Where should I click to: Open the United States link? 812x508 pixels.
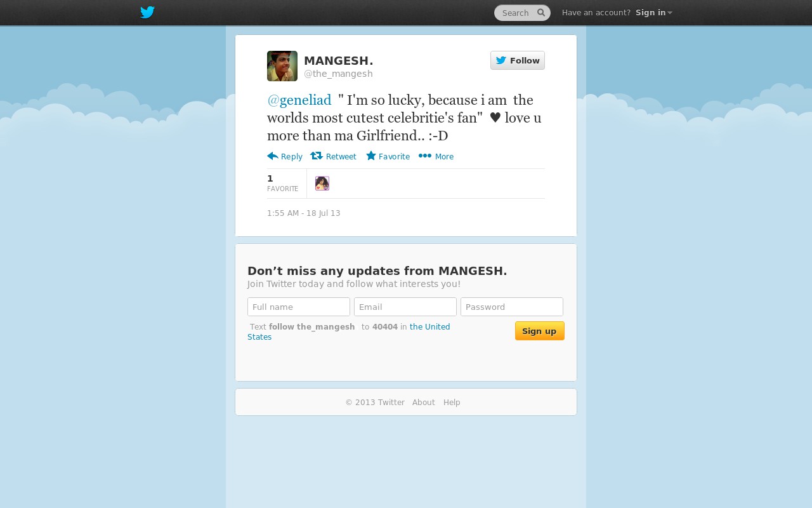(349, 332)
